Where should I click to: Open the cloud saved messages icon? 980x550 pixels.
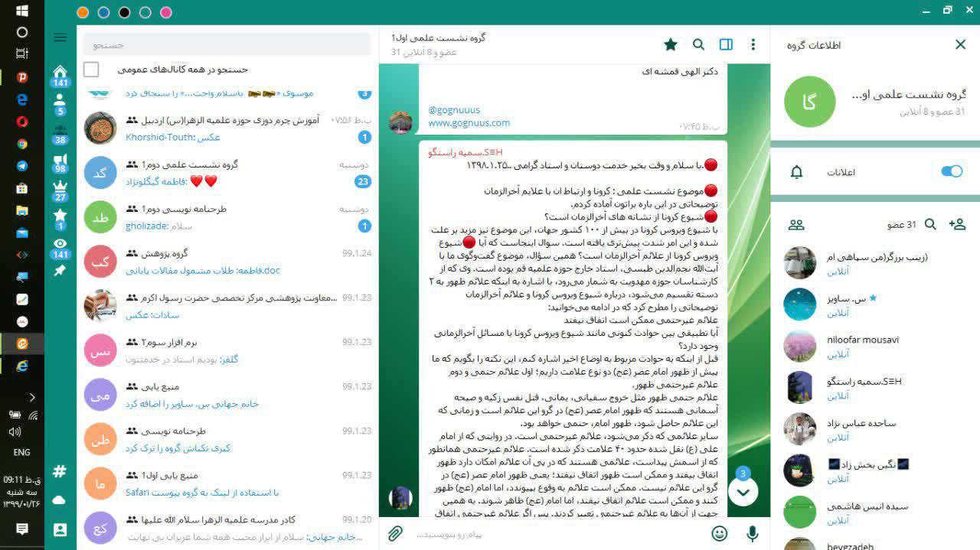[x=60, y=500]
